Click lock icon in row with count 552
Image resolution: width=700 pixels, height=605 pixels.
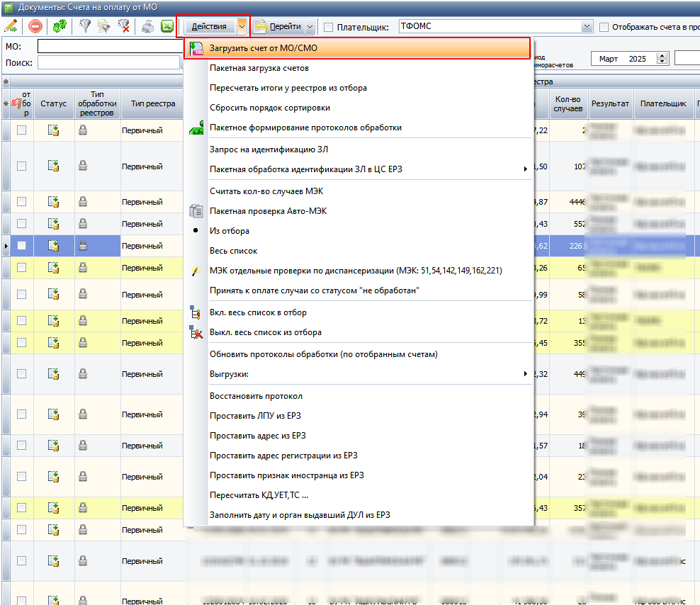pos(83,223)
